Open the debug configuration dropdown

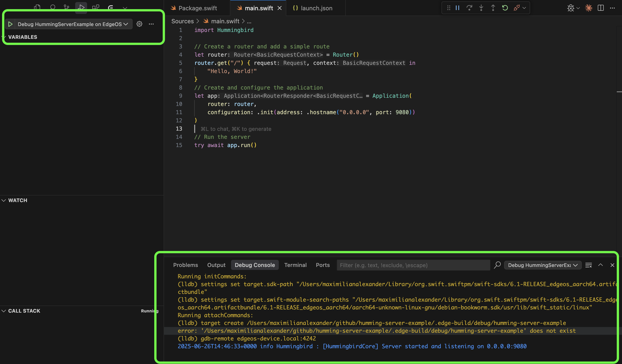(x=73, y=24)
